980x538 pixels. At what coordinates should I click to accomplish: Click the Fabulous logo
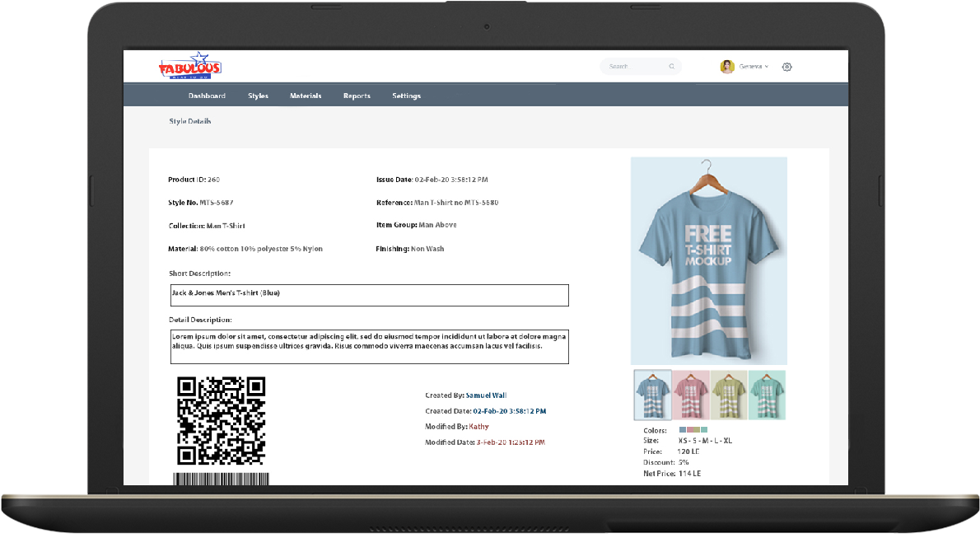(190, 68)
